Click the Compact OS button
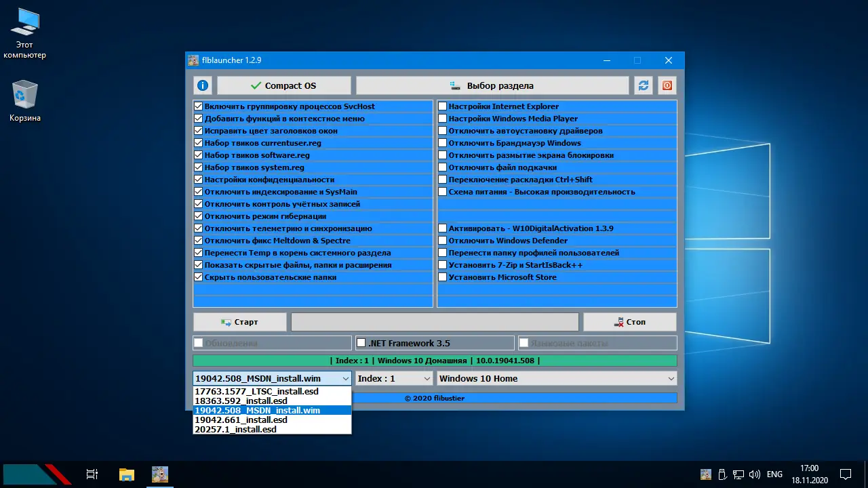868x488 pixels. (x=283, y=85)
